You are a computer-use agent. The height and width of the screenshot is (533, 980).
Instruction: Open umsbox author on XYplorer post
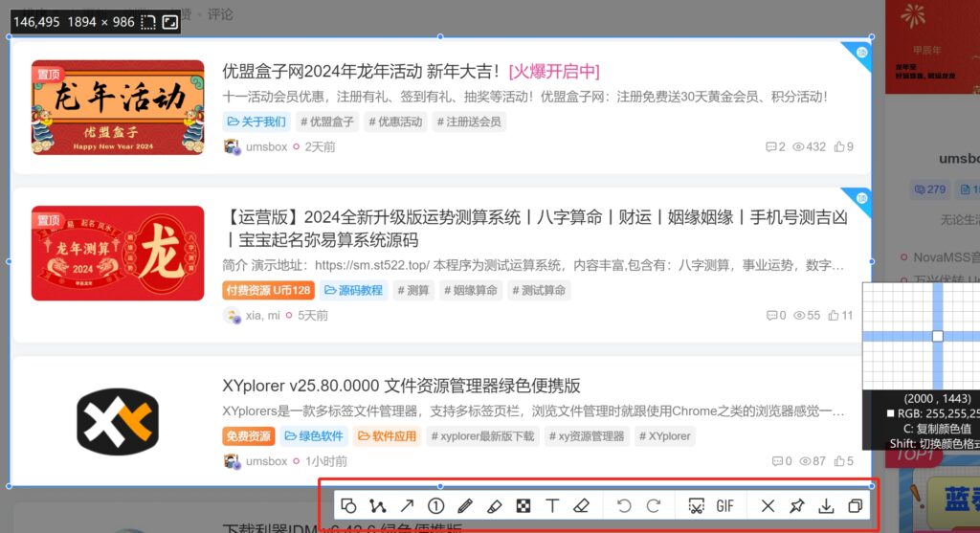[x=266, y=461]
